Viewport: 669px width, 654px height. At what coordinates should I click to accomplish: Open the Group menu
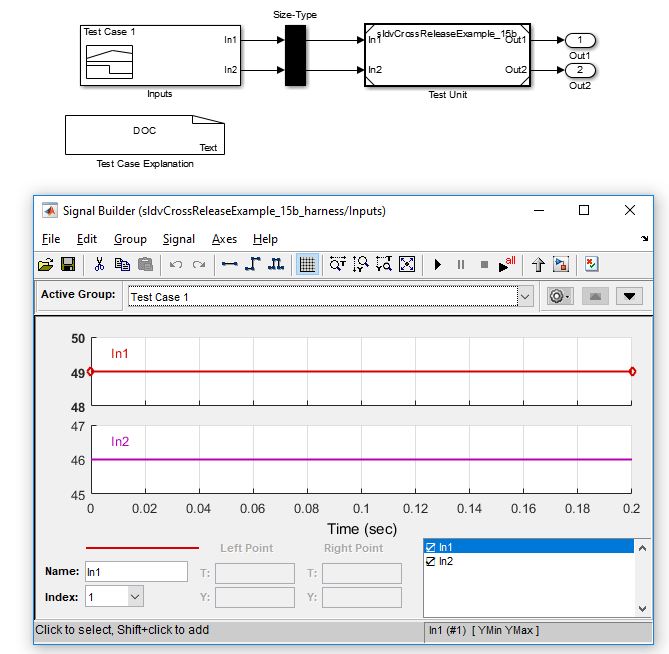tap(130, 239)
